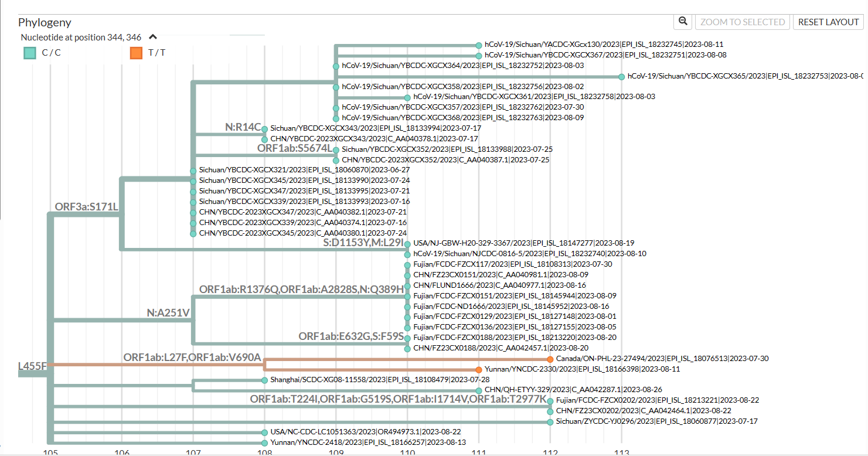This screenshot has height=456, width=868.
Task: Click the magnifying glass zoom icon
Action: click(682, 21)
